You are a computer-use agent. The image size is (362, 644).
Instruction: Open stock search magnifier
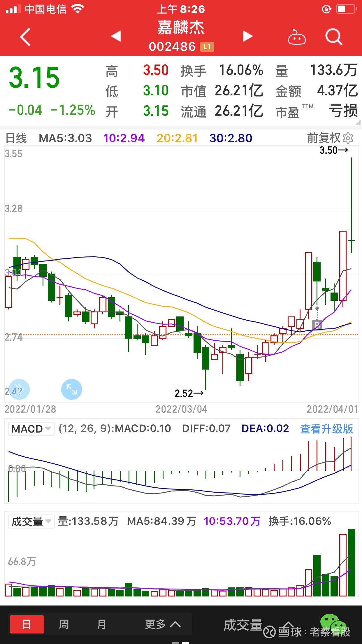[334, 37]
